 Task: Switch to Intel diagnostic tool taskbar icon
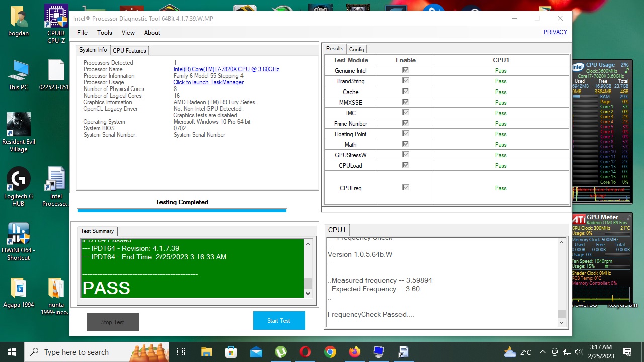tap(404, 352)
